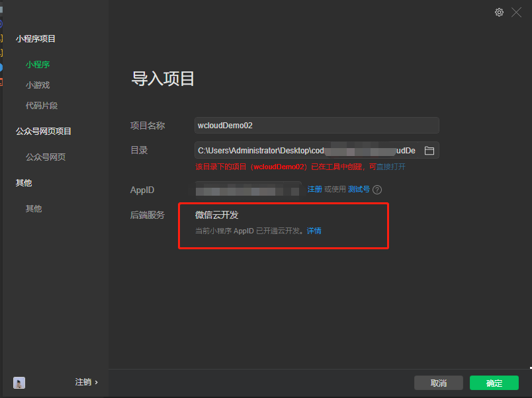Select 公众号网页 sidebar item
532x398 pixels.
[46, 157]
